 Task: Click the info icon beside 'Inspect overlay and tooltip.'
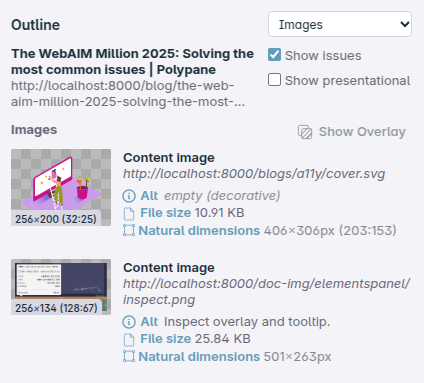point(129,322)
